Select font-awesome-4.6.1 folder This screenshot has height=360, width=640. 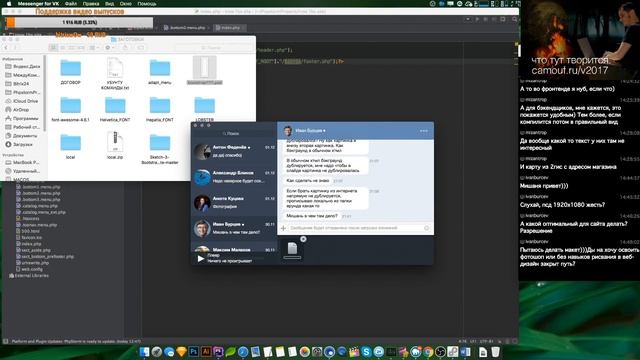[x=71, y=109]
